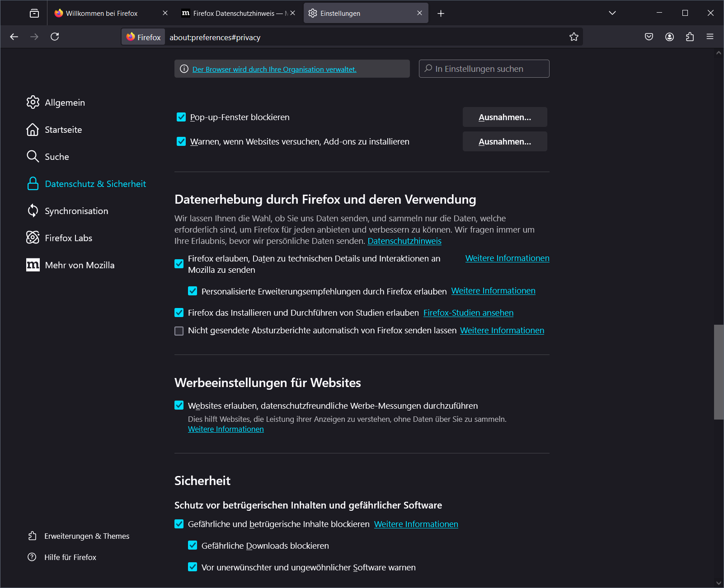Open Weitere Informationen about betrügerische Inhalte

416,524
